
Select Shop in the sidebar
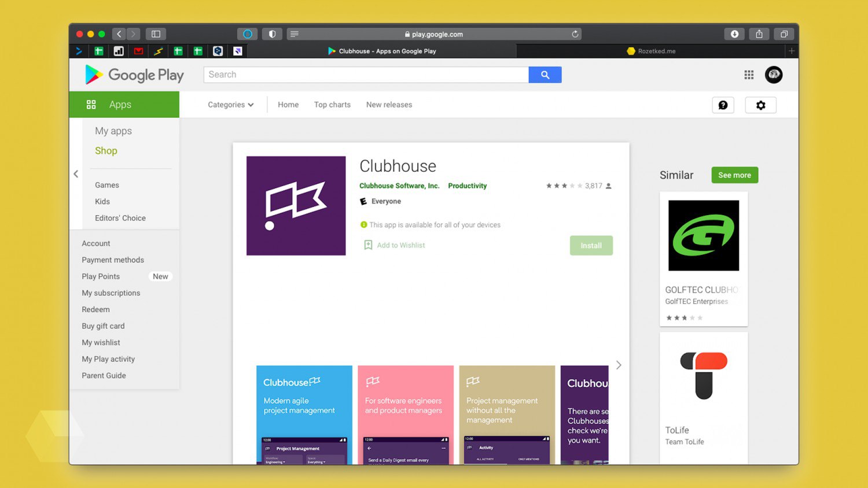point(106,150)
